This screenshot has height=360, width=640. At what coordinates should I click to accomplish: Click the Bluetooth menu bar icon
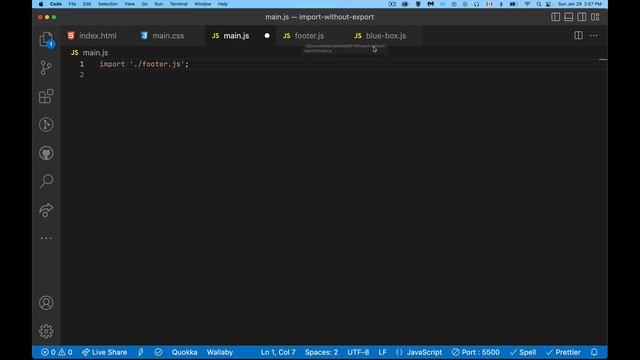click(501, 4)
